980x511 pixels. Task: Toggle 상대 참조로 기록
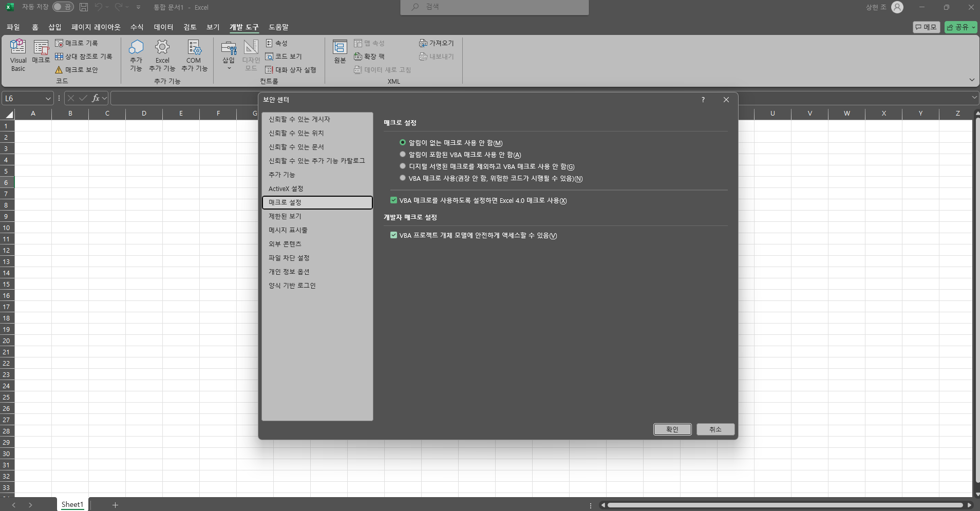coord(84,56)
